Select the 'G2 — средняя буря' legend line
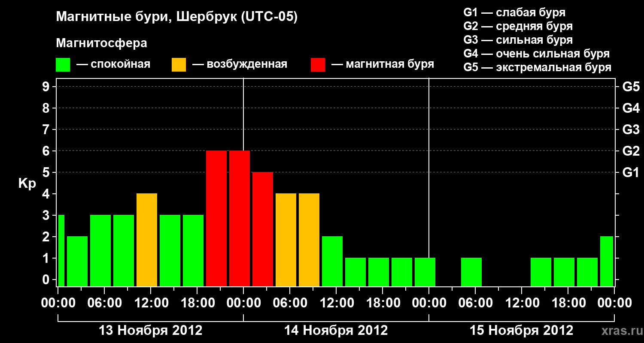The width and height of the screenshot is (644, 343). click(518, 26)
